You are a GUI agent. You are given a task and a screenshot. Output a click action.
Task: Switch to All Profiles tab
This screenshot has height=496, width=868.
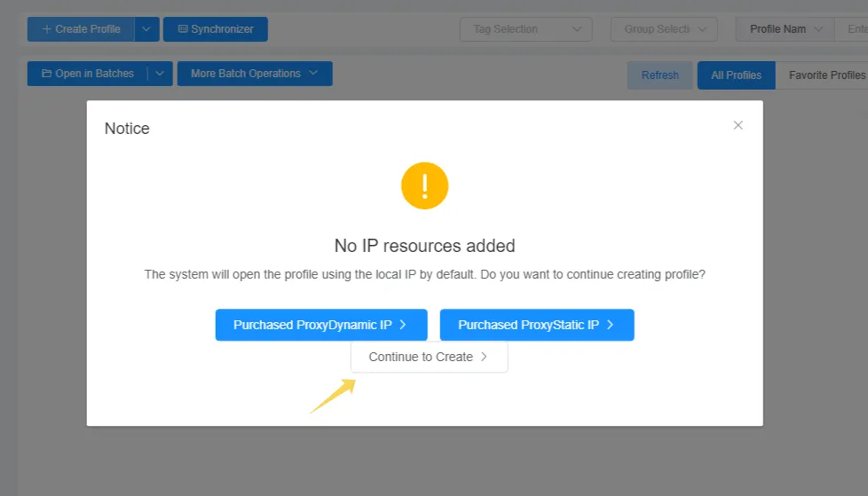click(x=737, y=75)
